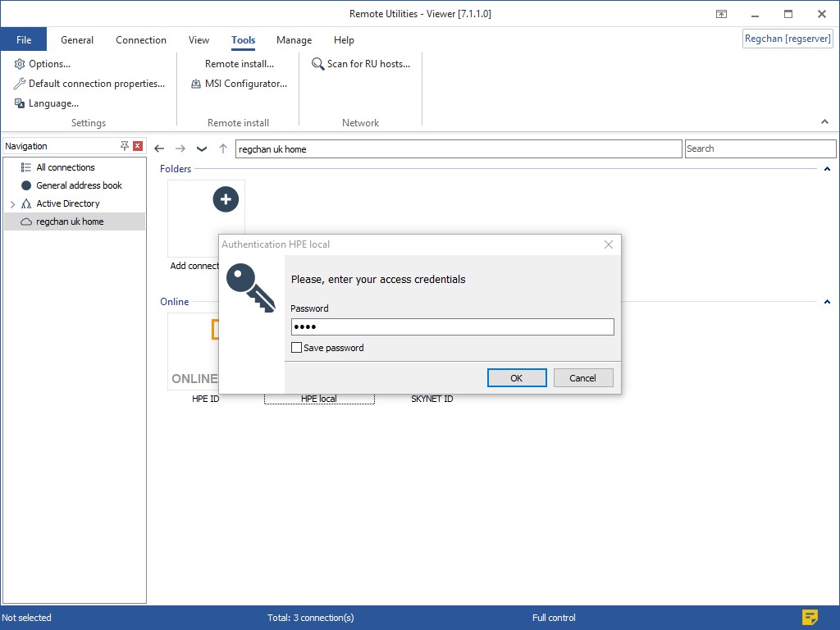Viewport: 840px width, 630px height.
Task: Click the back arrow navigation icon
Action: click(x=160, y=148)
